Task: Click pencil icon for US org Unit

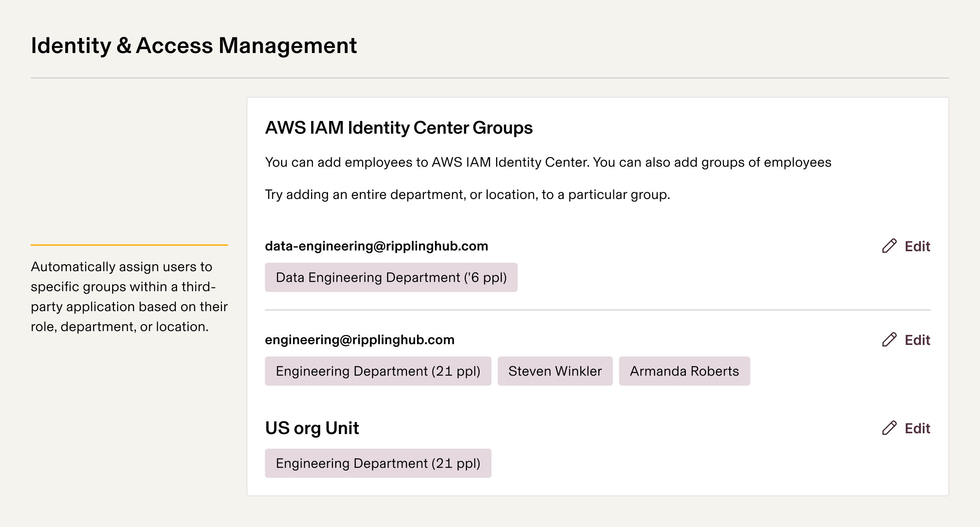Action: [x=889, y=428]
